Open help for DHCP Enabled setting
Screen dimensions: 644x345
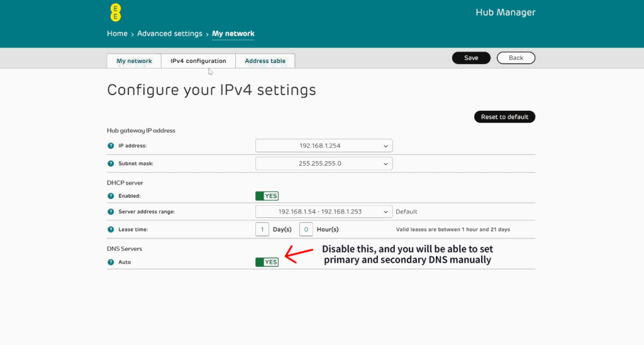point(111,196)
